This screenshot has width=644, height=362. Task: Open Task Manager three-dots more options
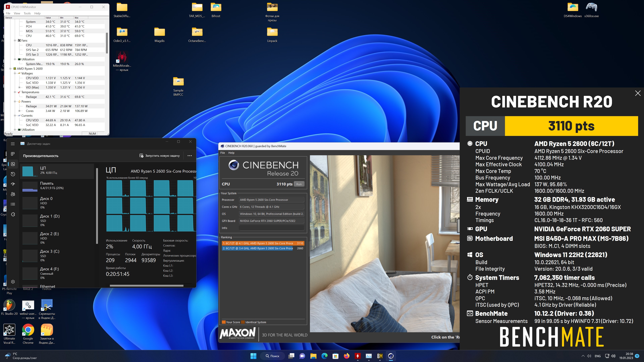[190, 156]
